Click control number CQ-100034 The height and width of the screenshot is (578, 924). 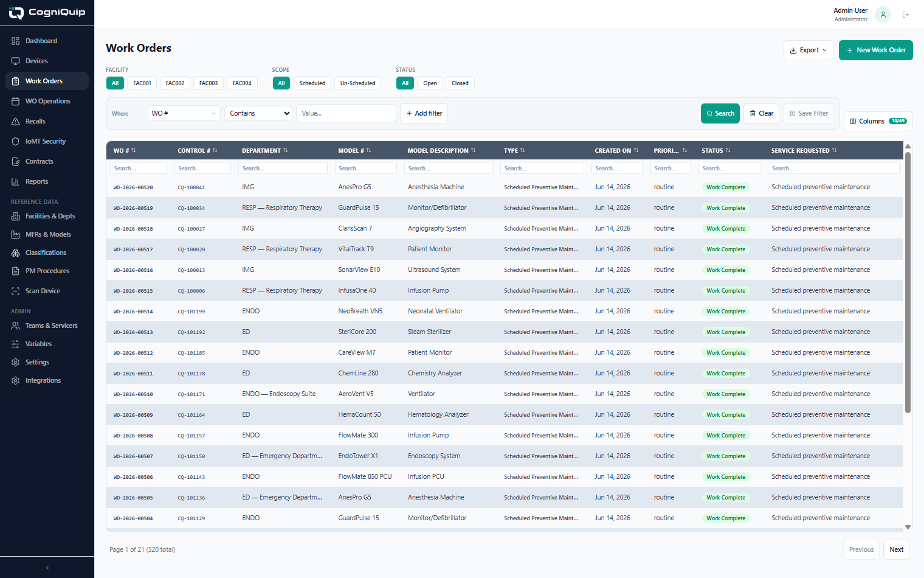click(191, 208)
